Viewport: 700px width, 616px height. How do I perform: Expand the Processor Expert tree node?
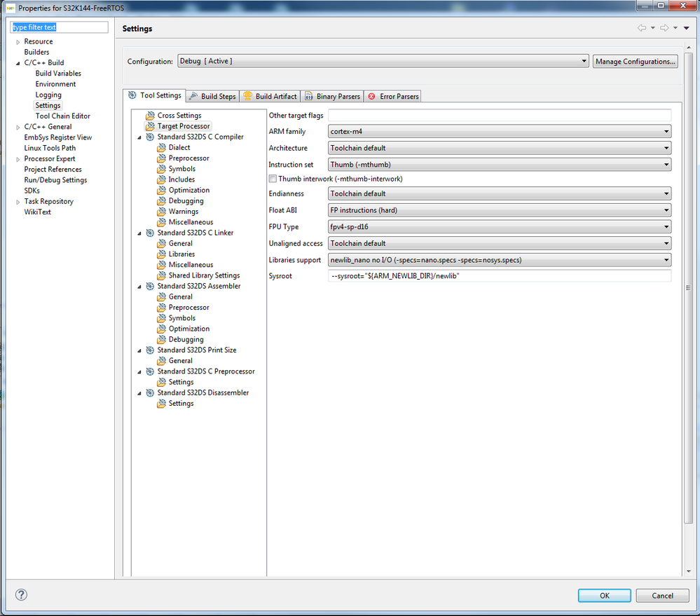coord(18,159)
